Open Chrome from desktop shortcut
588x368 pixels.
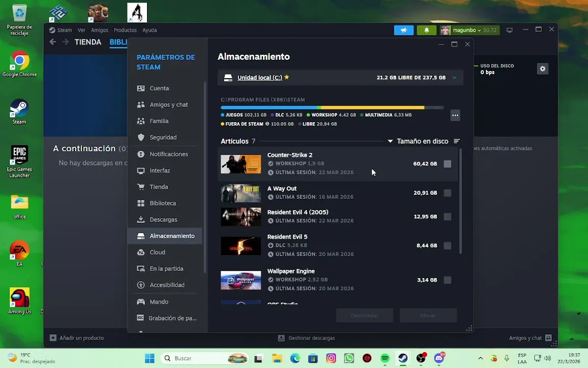[x=19, y=64]
